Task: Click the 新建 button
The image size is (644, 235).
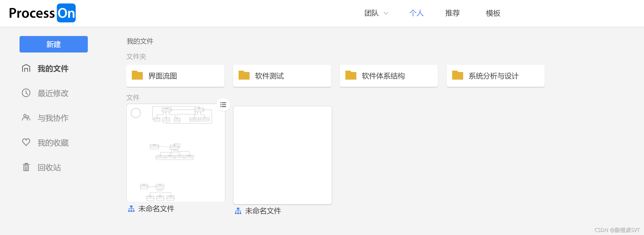Action: 54,44
